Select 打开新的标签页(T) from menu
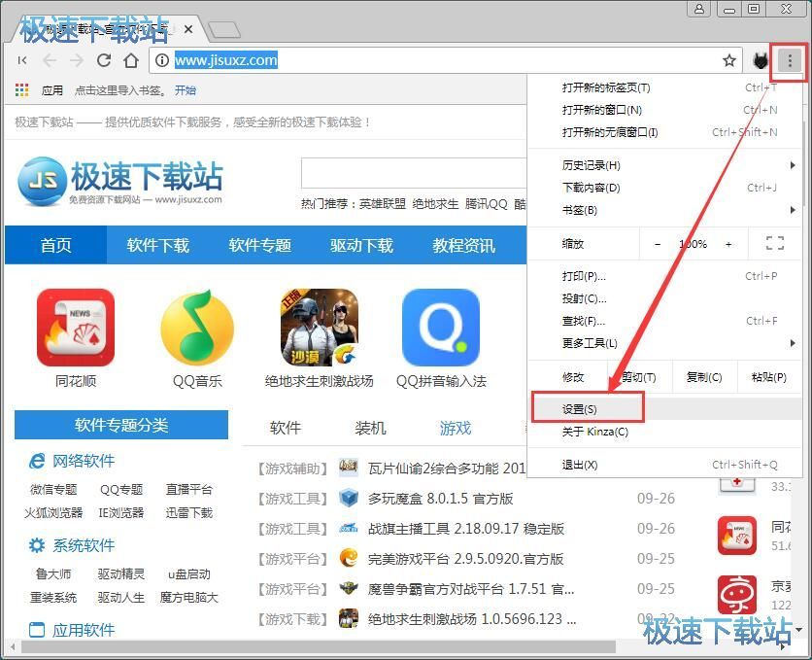The image size is (812, 660). tap(665, 87)
